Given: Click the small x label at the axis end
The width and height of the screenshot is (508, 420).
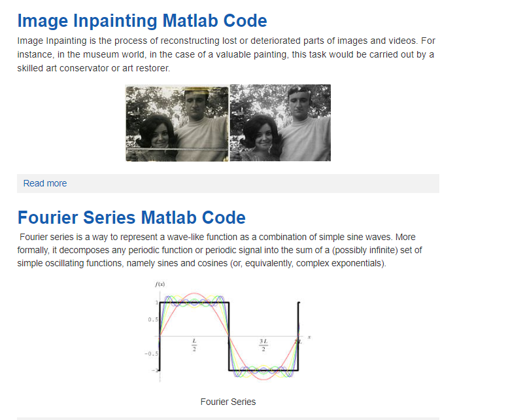Looking at the screenshot, I should pos(309,337).
